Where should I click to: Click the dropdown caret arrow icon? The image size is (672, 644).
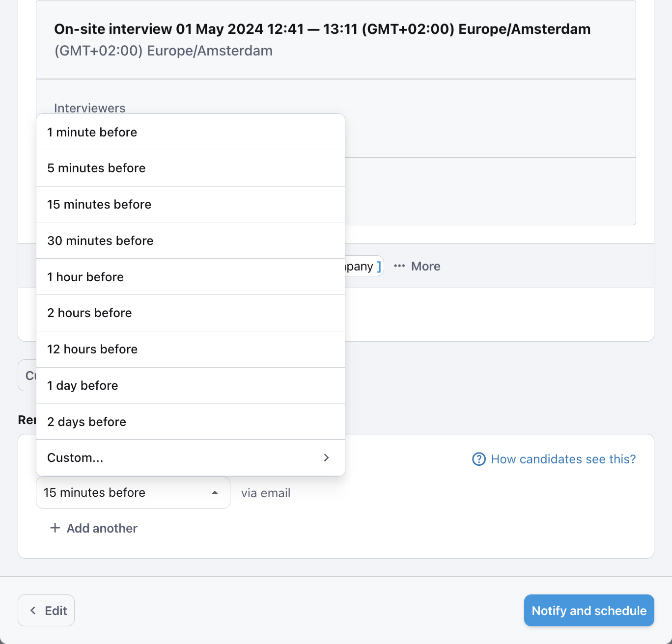[215, 493]
